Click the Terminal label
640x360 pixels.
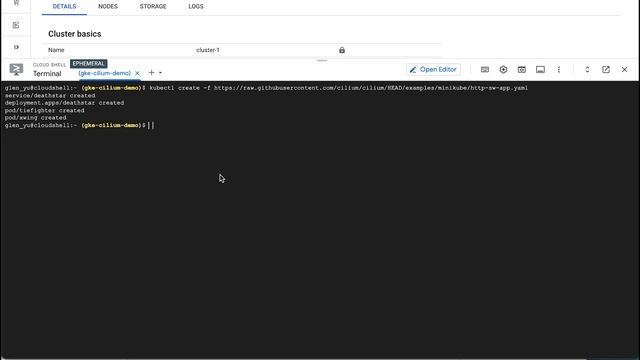point(47,74)
